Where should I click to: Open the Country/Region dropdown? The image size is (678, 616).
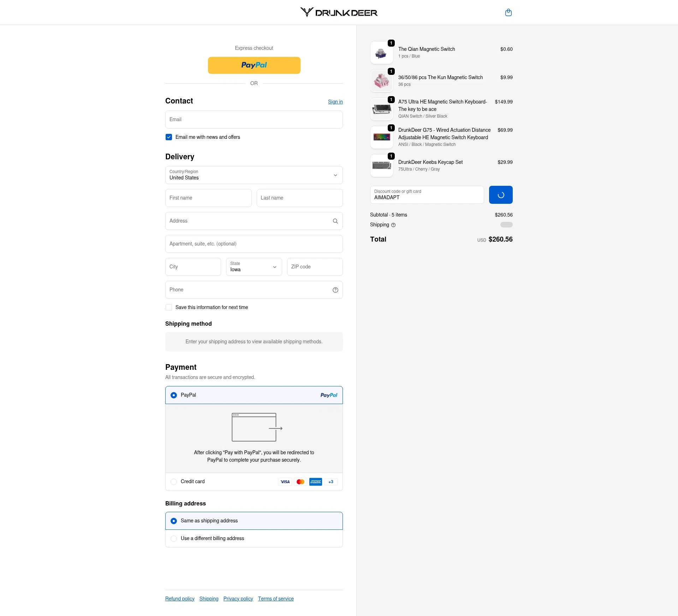[x=254, y=175]
